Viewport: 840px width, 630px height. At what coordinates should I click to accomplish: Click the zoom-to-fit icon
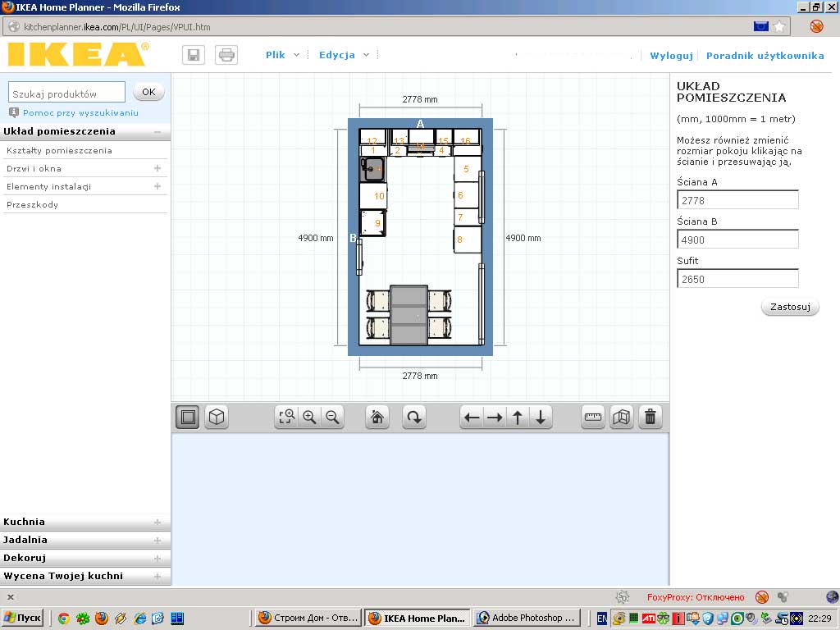286,417
